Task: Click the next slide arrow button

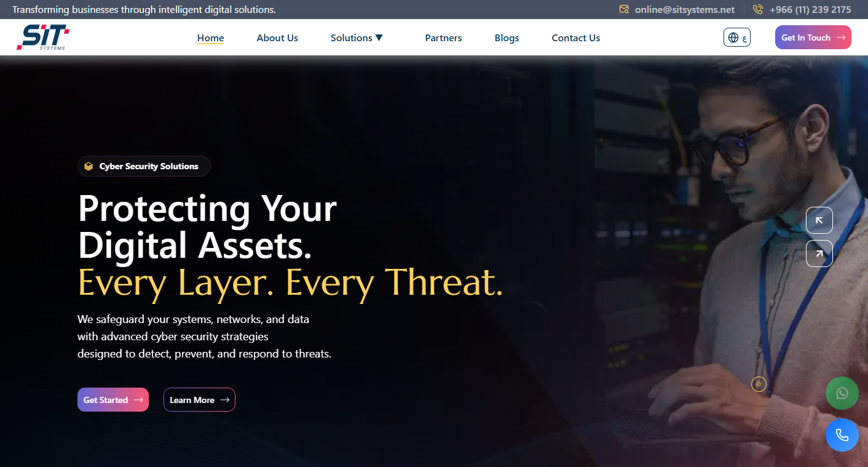Action: pyautogui.click(x=819, y=253)
